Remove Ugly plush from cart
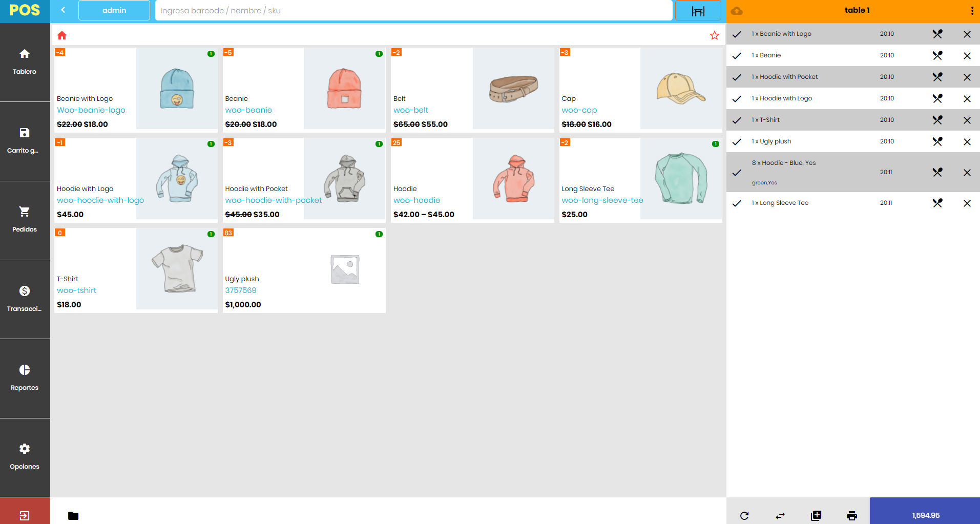This screenshot has height=524, width=980. (x=967, y=142)
